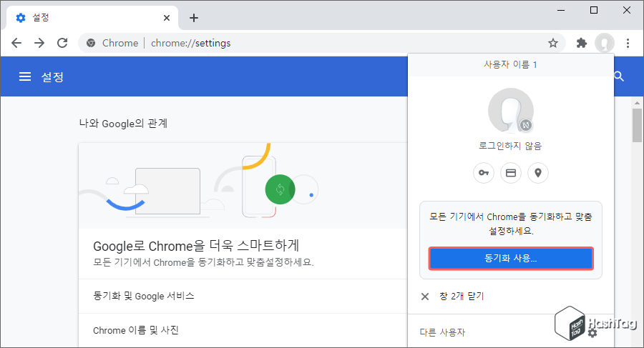Open a new tab with plus button
The width and height of the screenshot is (644, 348).
point(194,18)
